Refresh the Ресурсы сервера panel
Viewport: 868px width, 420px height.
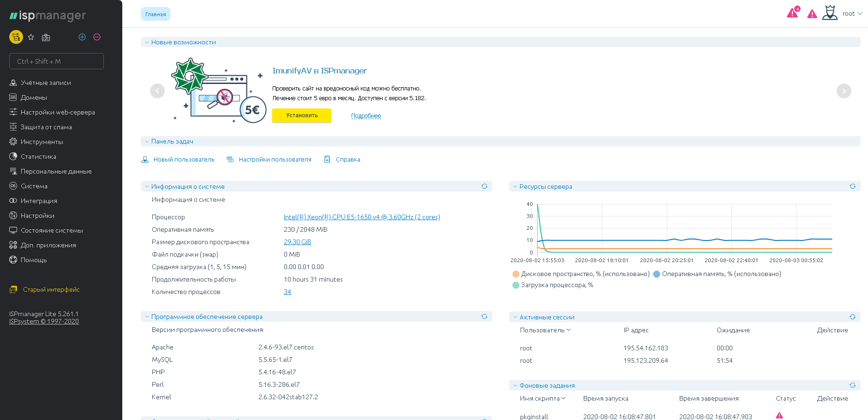853,186
